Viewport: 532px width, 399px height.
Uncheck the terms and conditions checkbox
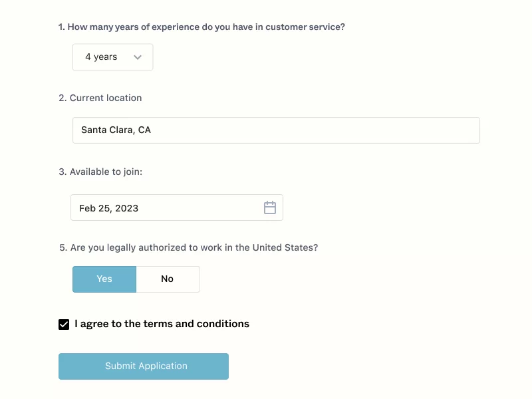click(64, 325)
